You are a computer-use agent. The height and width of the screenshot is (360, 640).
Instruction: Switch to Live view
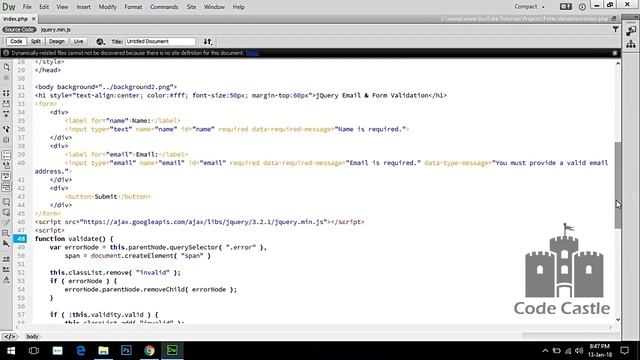[78, 42]
